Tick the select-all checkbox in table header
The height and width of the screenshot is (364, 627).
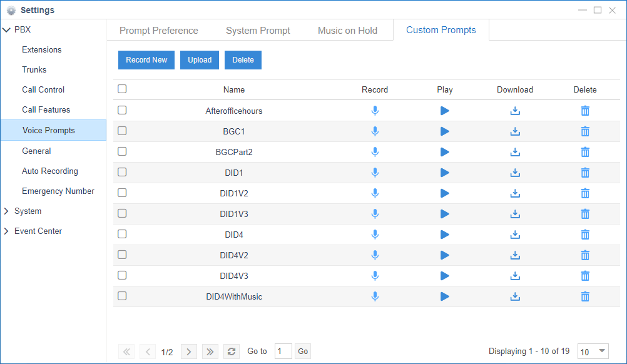pos(123,89)
